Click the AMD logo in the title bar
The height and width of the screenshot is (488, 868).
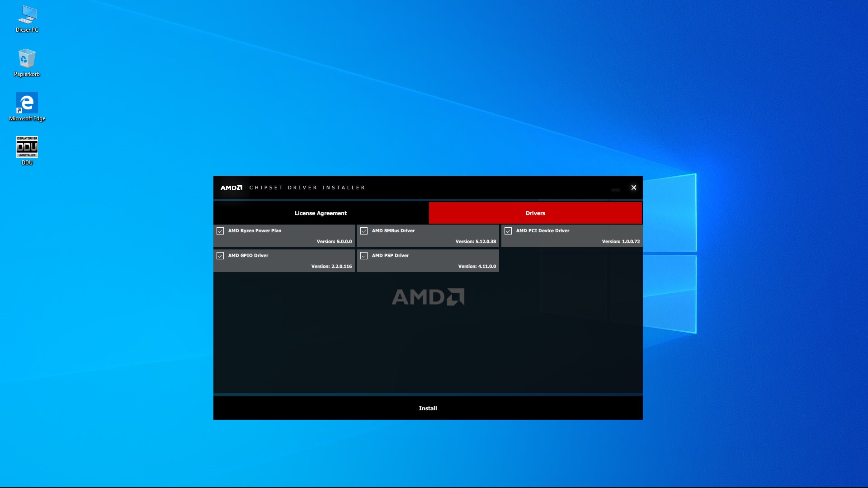pyautogui.click(x=231, y=188)
